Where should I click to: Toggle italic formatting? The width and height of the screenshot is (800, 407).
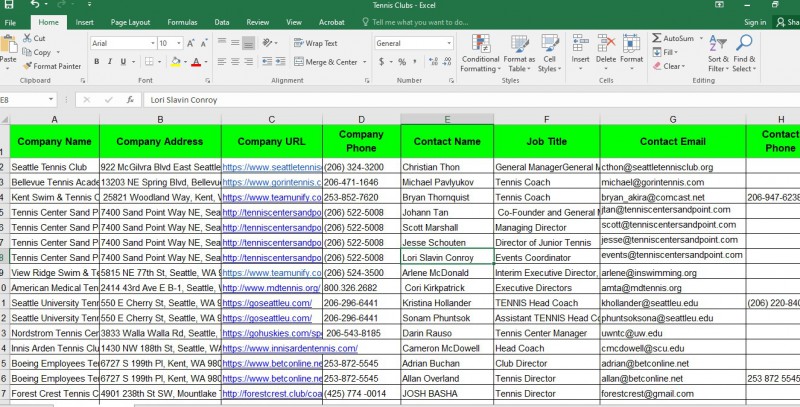(110, 62)
